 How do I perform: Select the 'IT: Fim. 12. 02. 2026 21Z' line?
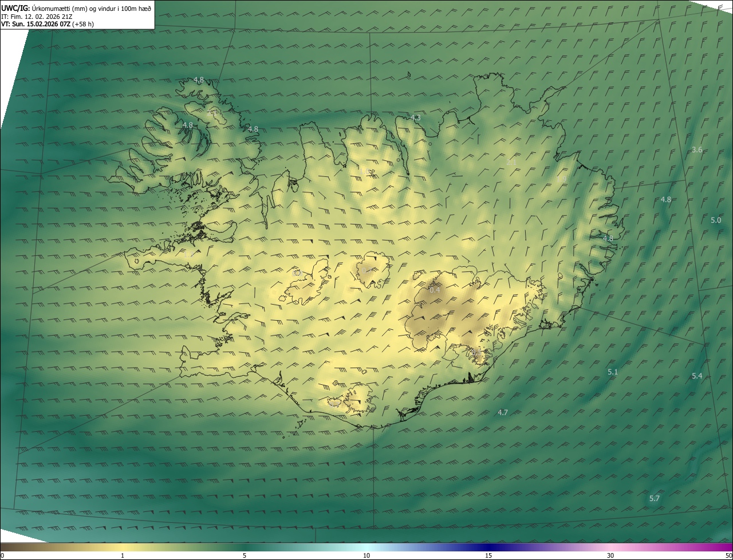pyautogui.click(x=37, y=16)
